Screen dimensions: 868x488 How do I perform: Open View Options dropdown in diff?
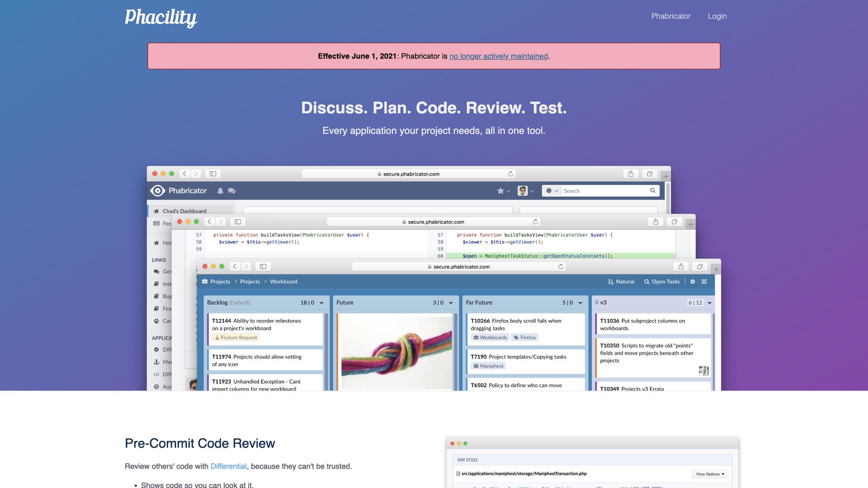[x=709, y=474]
